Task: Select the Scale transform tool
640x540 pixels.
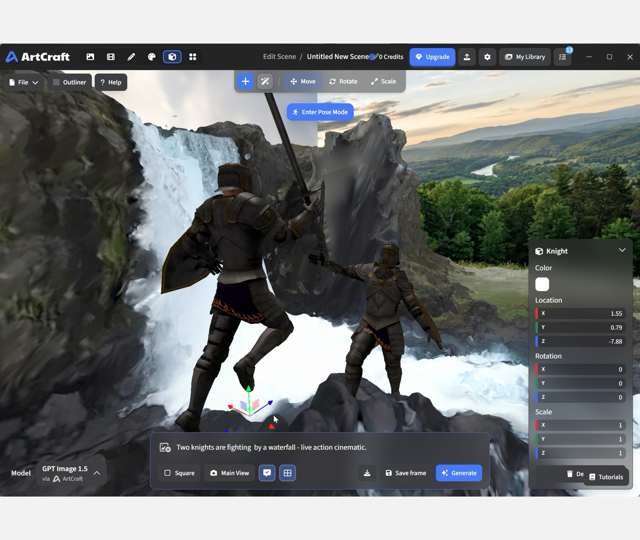Action: click(x=384, y=82)
